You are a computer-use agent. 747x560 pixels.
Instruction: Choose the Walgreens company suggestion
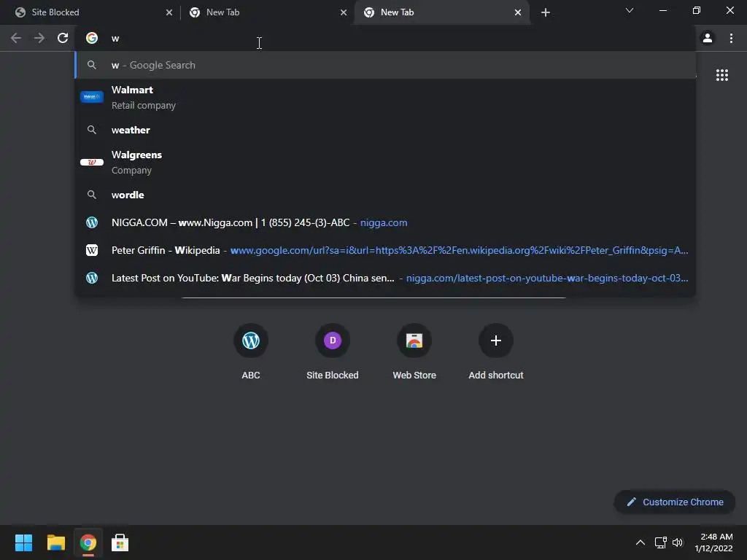click(385, 163)
